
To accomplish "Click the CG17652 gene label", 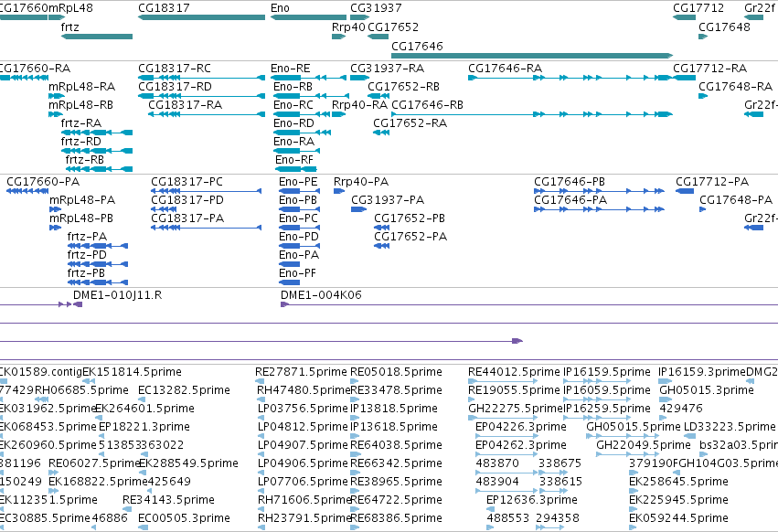I will 393,27.
